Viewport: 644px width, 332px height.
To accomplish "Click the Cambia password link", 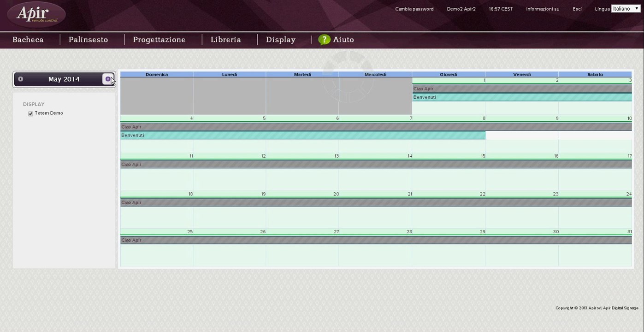I will point(414,9).
